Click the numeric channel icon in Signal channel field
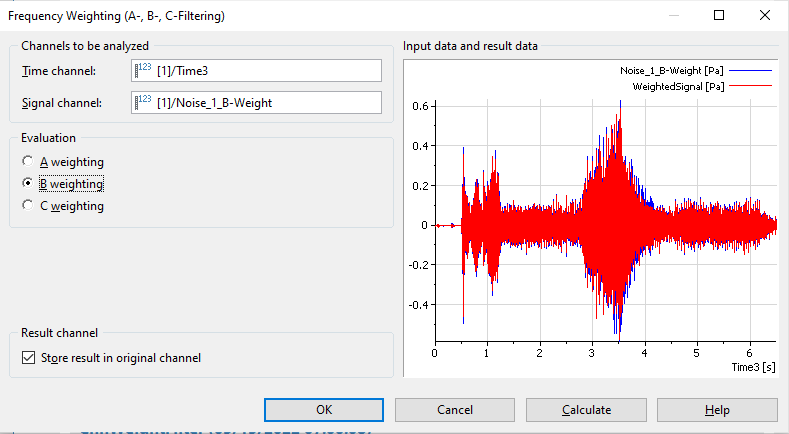Screen dimensions: 789x434 click(144, 102)
